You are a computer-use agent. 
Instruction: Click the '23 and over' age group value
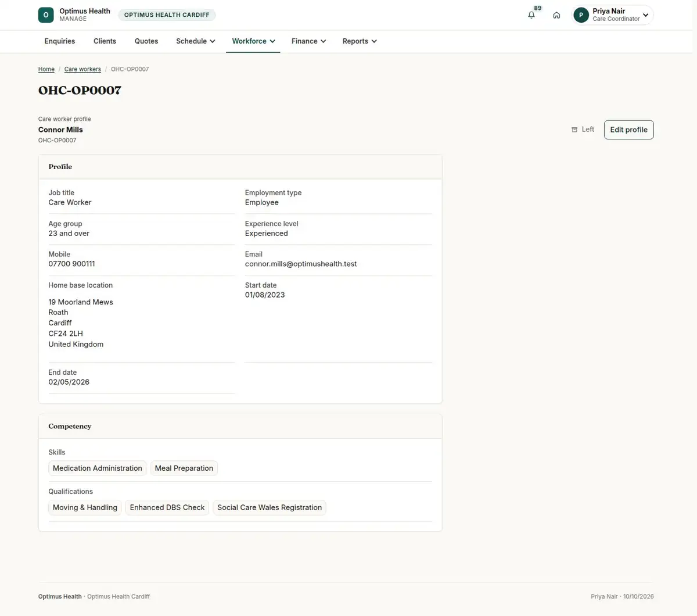click(69, 233)
